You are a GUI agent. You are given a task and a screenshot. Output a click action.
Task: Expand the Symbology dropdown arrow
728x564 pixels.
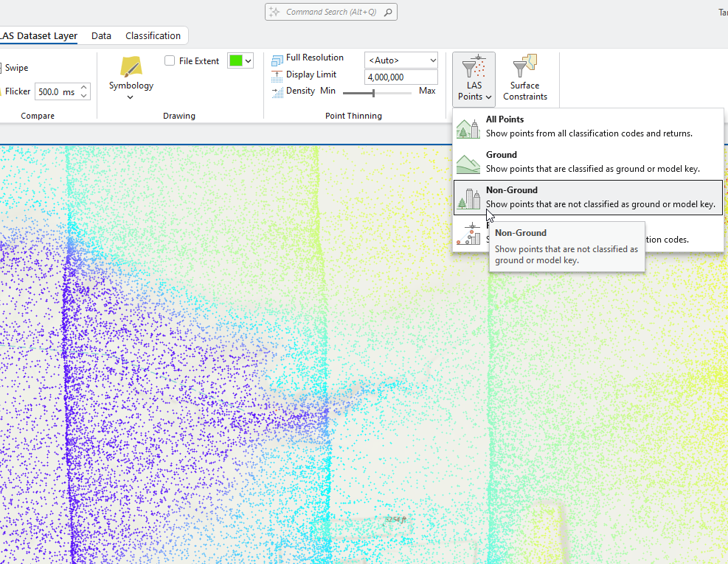pyautogui.click(x=131, y=97)
